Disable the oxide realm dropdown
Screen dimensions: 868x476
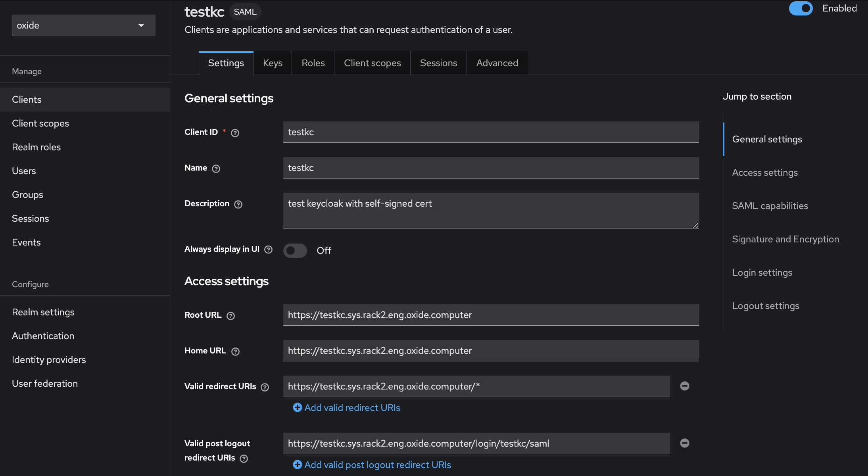click(84, 25)
